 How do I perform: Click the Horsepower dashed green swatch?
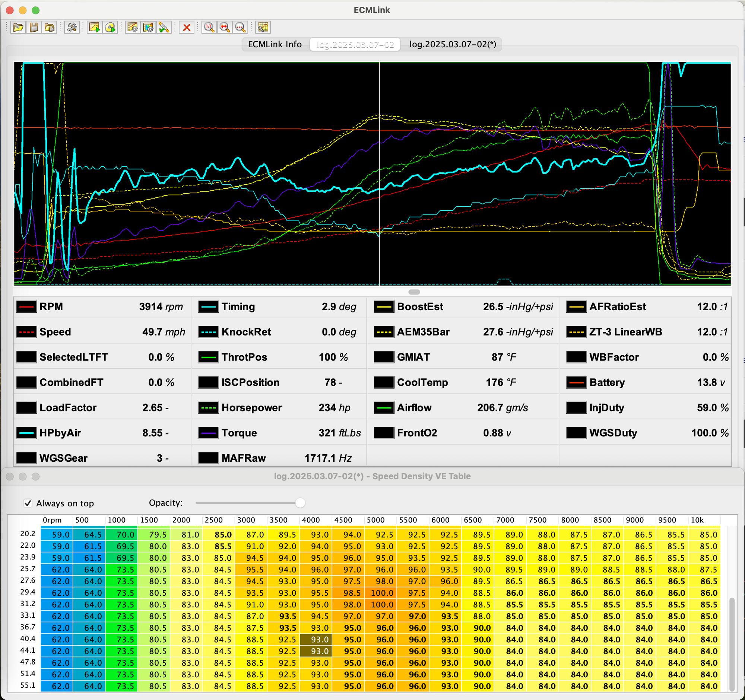point(208,407)
